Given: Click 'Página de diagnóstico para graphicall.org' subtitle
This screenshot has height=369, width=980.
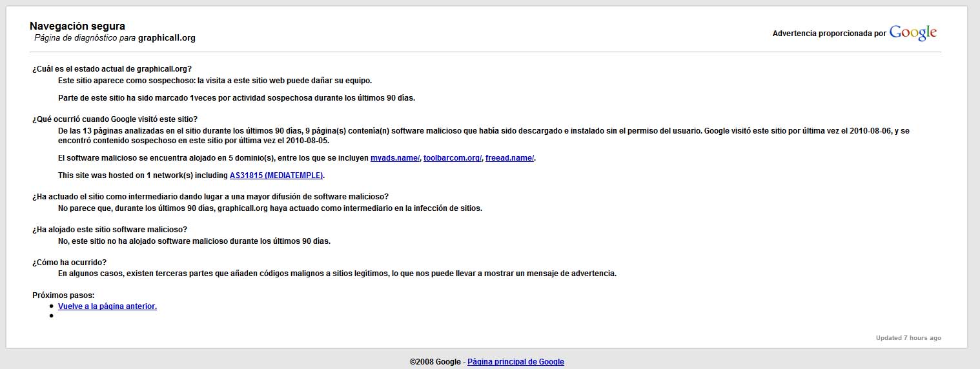Looking at the screenshot, I should tap(115, 38).
